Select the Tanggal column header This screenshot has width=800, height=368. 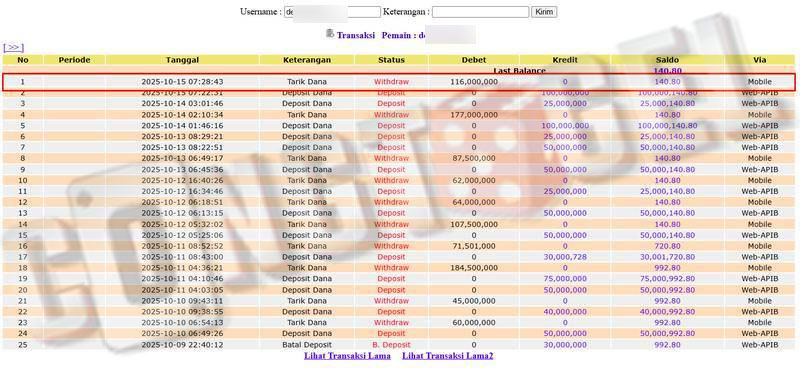[182, 60]
